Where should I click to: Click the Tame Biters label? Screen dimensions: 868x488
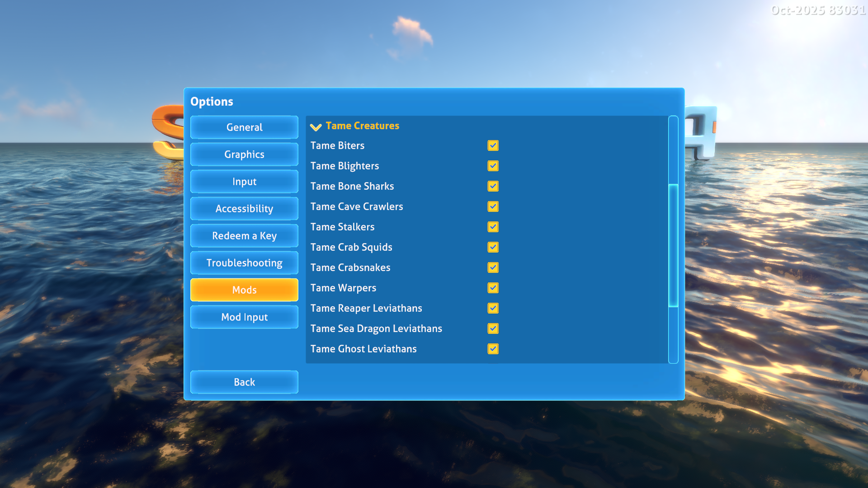pyautogui.click(x=337, y=145)
